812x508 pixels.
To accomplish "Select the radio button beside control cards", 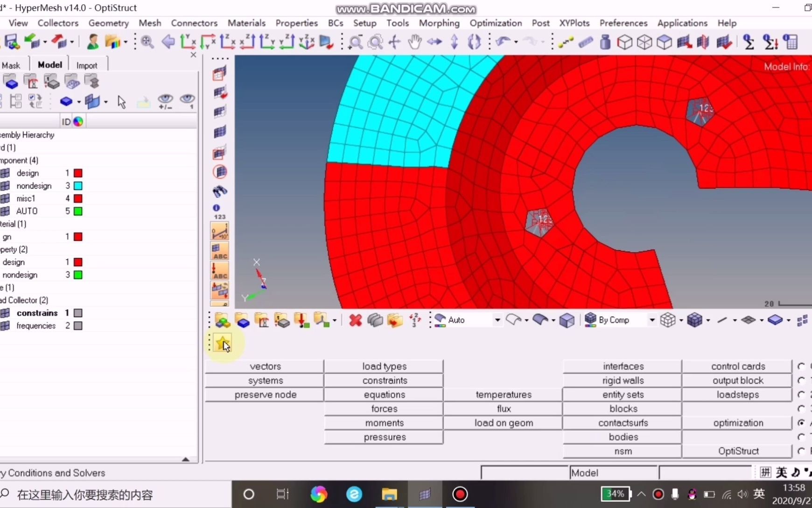I will [x=801, y=367].
